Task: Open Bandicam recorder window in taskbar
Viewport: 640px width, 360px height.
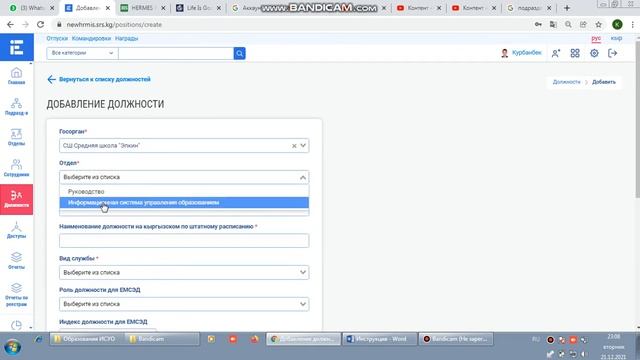Action: [x=456, y=339]
